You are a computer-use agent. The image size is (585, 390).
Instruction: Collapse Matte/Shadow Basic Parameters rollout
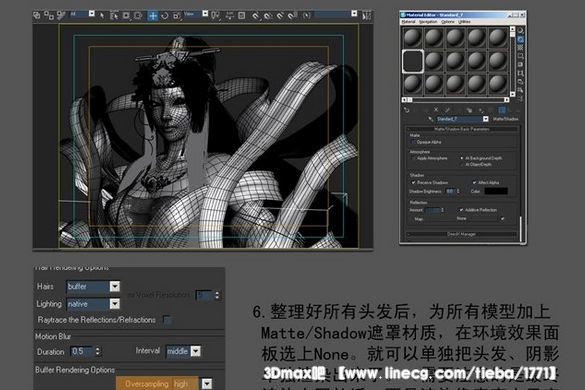462,129
